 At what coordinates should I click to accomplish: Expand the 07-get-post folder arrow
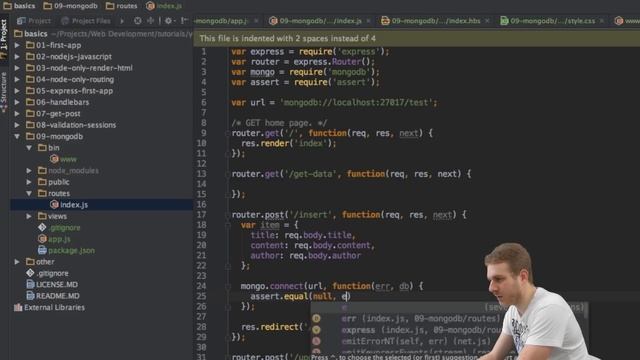[17, 114]
